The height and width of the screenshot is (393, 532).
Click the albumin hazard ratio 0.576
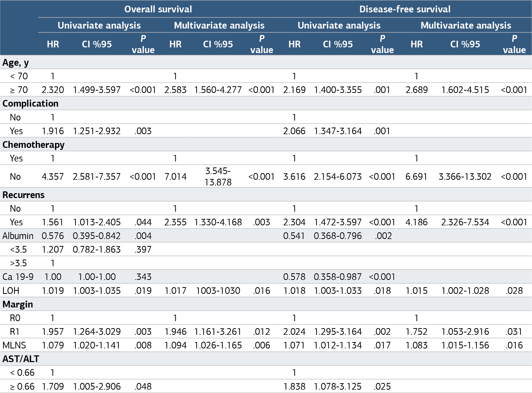(x=53, y=236)
